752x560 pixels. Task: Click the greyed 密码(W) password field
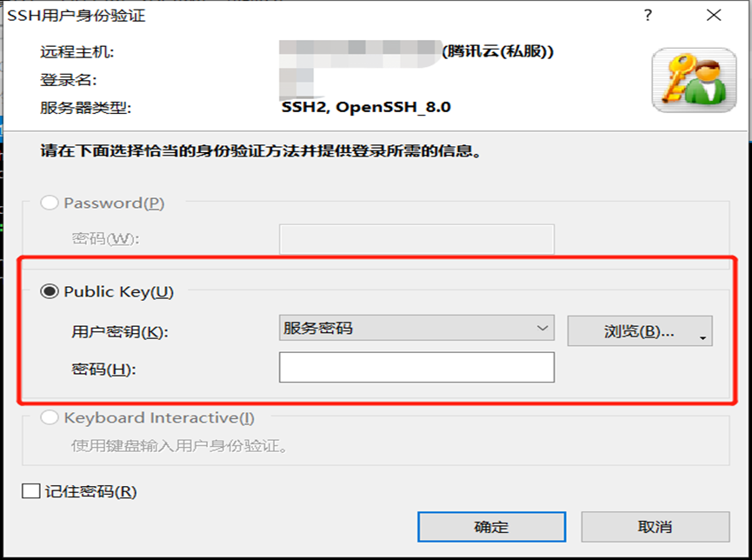click(416, 239)
